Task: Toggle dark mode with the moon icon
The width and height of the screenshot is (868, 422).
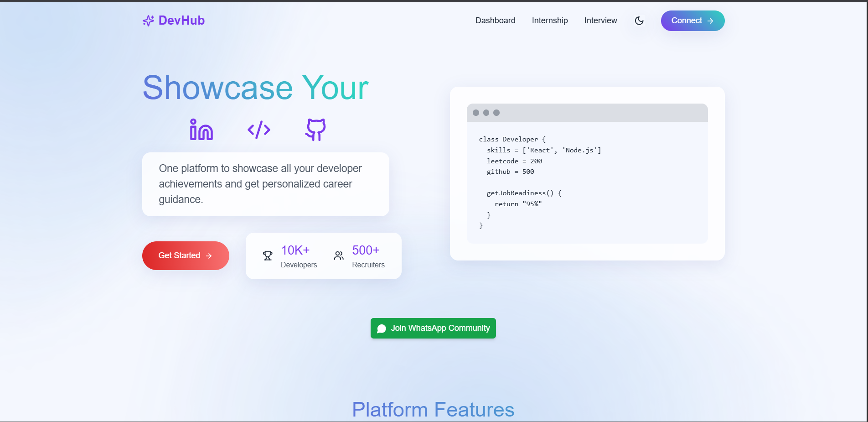Action: pyautogui.click(x=639, y=21)
